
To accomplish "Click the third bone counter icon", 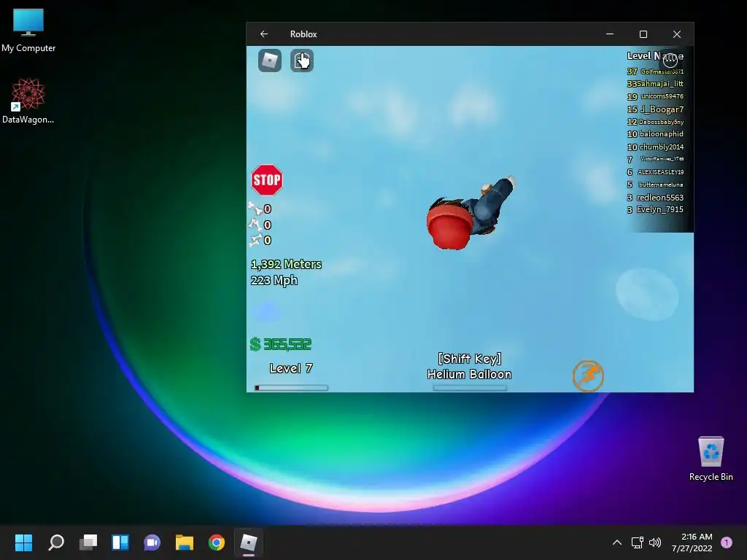I will click(255, 240).
